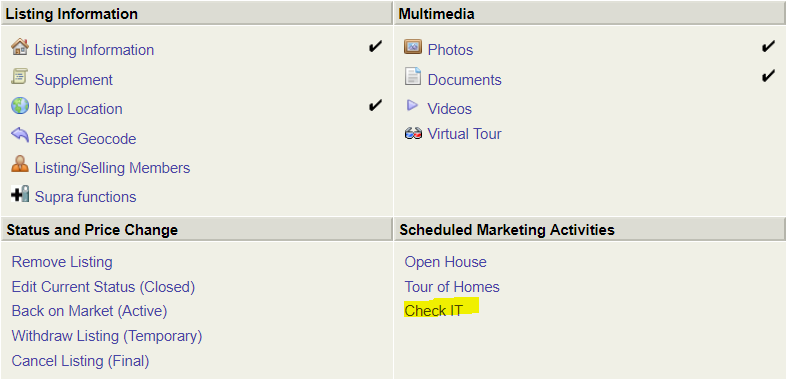The width and height of the screenshot is (790, 379).
Task: Click the Photos picture icon
Action: pyautogui.click(x=413, y=47)
